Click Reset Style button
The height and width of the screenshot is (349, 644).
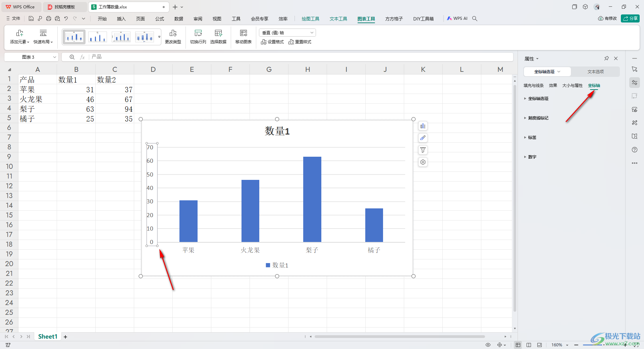[300, 42]
